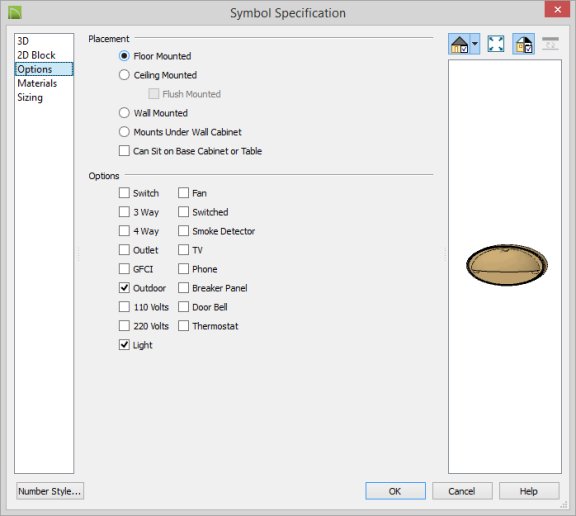This screenshot has height=516, width=576.
Task: Open the Sizing panel
Action: click(30, 98)
